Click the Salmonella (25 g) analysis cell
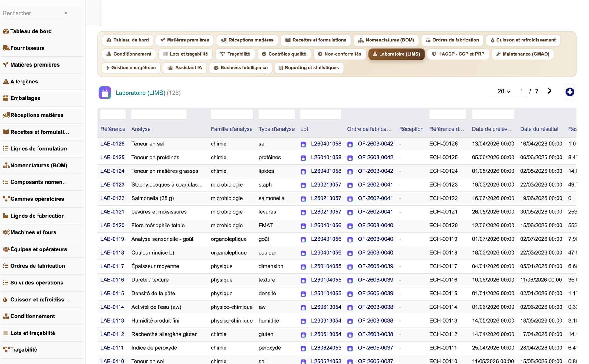The height and width of the screenshot is (364, 589). [x=153, y=198]
